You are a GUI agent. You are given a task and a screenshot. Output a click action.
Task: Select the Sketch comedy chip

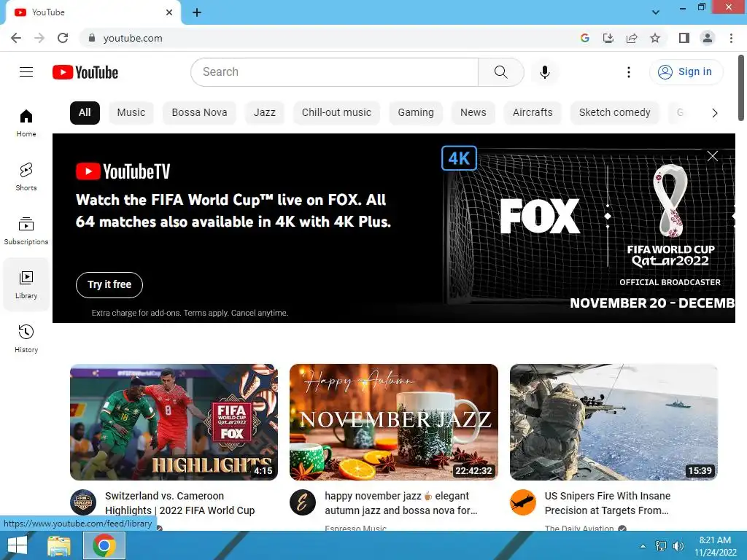tap(614, 113)
